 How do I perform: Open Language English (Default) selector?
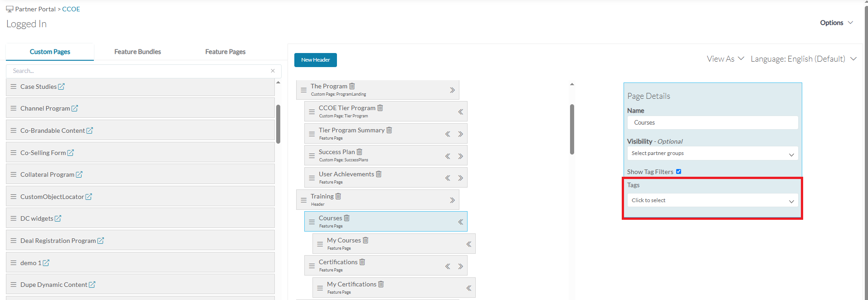(803, 59)
